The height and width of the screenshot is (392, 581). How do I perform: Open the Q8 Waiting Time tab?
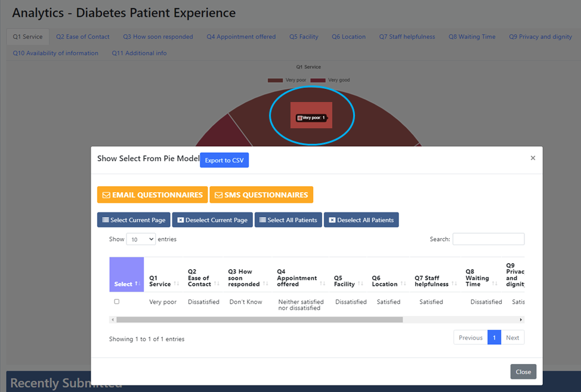coord(472,36)
